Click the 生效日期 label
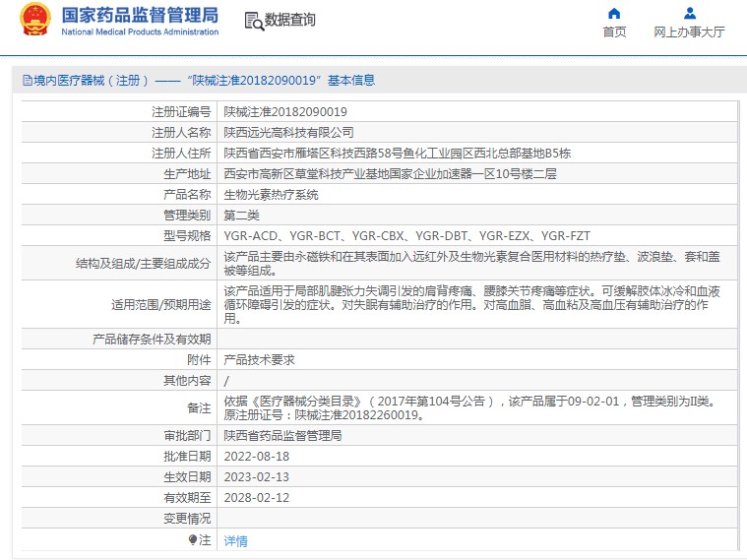 (187, 476)
